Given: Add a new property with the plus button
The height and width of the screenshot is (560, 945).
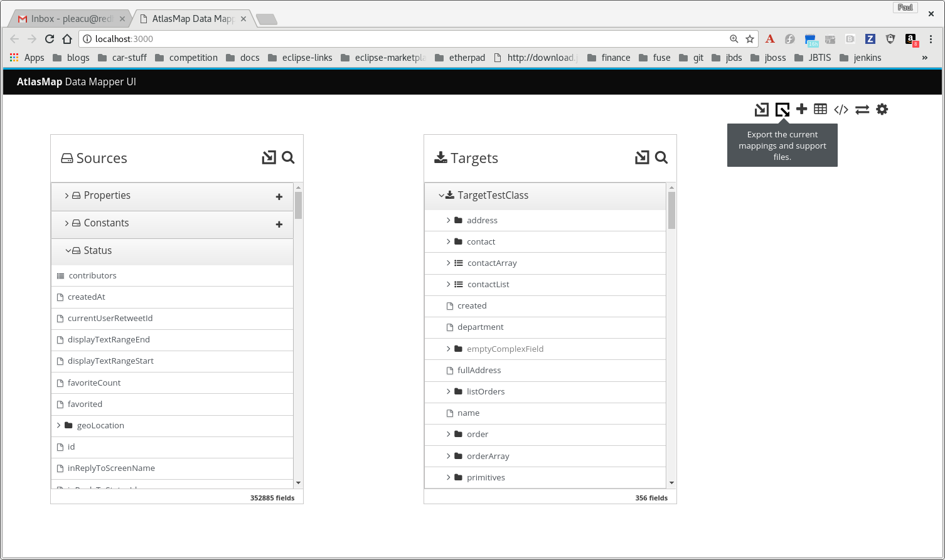Looking at the screenshot, I should tap(279, 196).
